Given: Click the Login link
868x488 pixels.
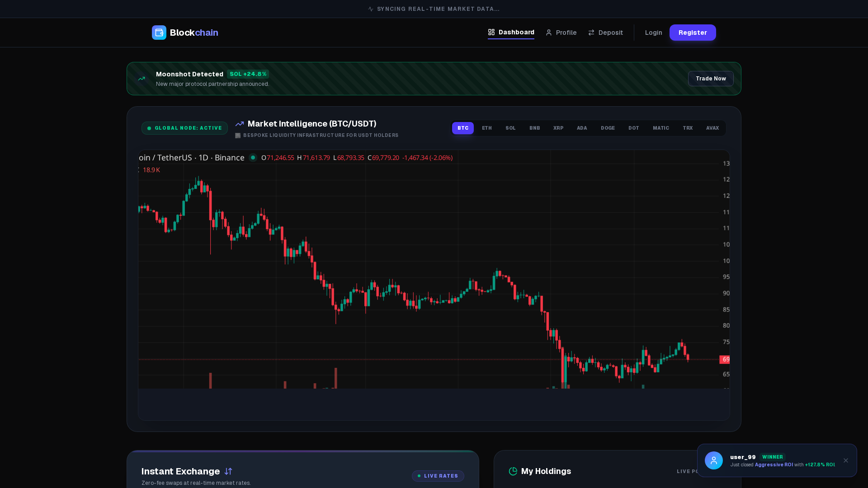Looking at the screenshot, I should (x=653, y=33).
